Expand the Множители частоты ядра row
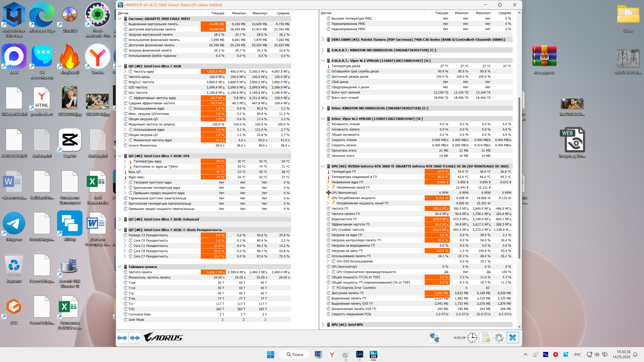Viewport: 644px width, 362px height. click(125, 140)
